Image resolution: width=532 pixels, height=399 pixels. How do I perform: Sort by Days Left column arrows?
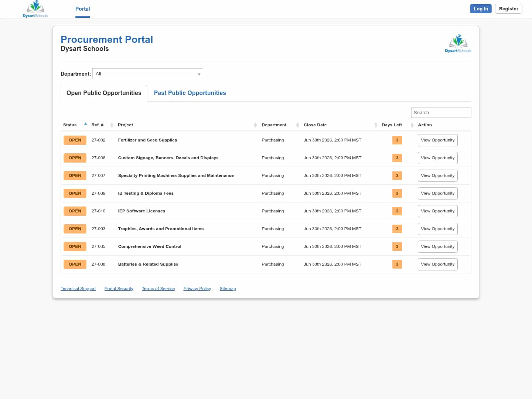412,125
